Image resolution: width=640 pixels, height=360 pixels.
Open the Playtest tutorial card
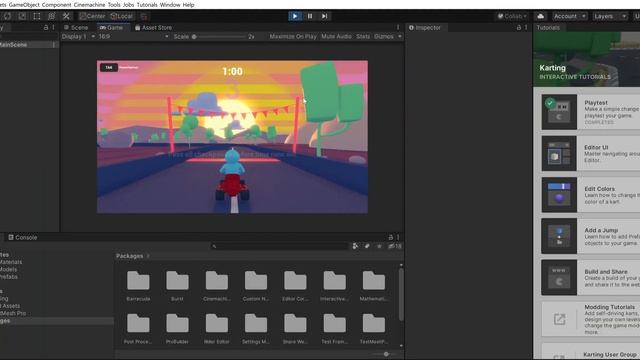tap(591, 112)
